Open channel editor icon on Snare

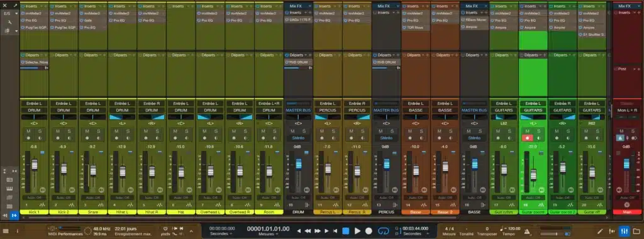coord(101,190)
